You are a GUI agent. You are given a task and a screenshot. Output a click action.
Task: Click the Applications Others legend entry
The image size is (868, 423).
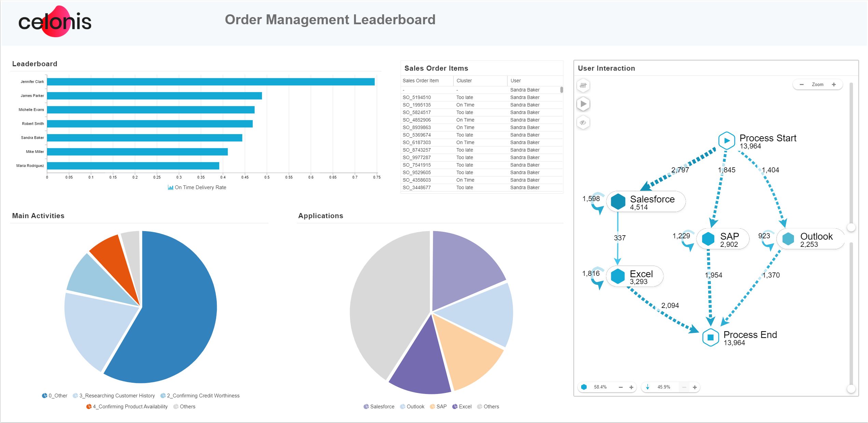click(x=488, y=407)
